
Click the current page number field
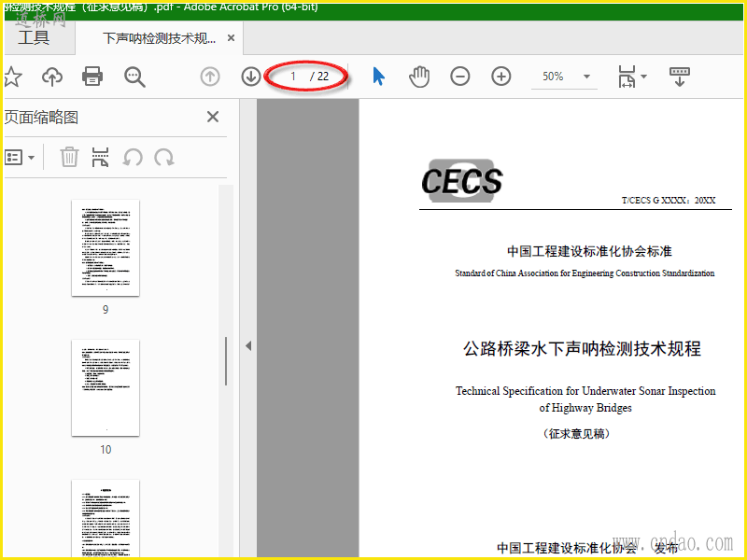click(x=293, y=77)
